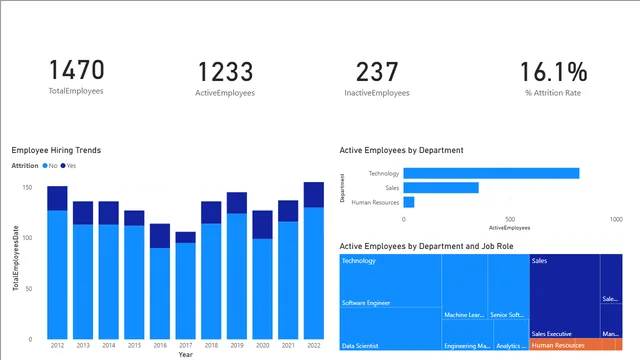Click the 2018 bar in Hiring Trends
Image resolution: width=640 pixels, height=360 pixels.
click(x=211, y=270)
